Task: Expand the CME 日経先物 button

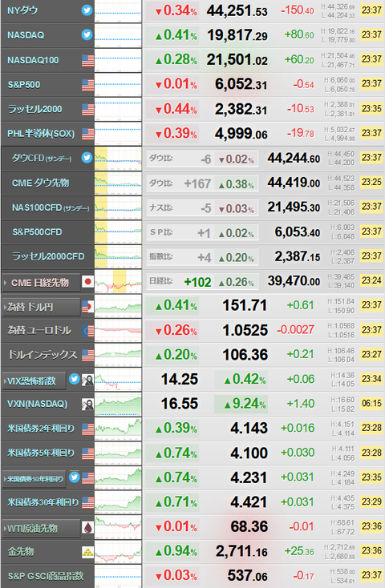Action: [41, 283]
